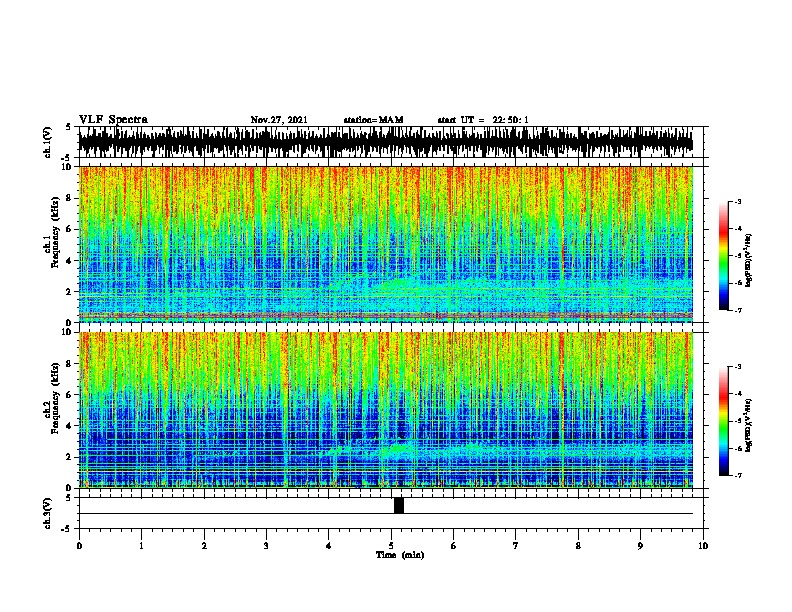Click the time axis tick label "9"
Screen dimensions: 792x612
tap(640, 545)
